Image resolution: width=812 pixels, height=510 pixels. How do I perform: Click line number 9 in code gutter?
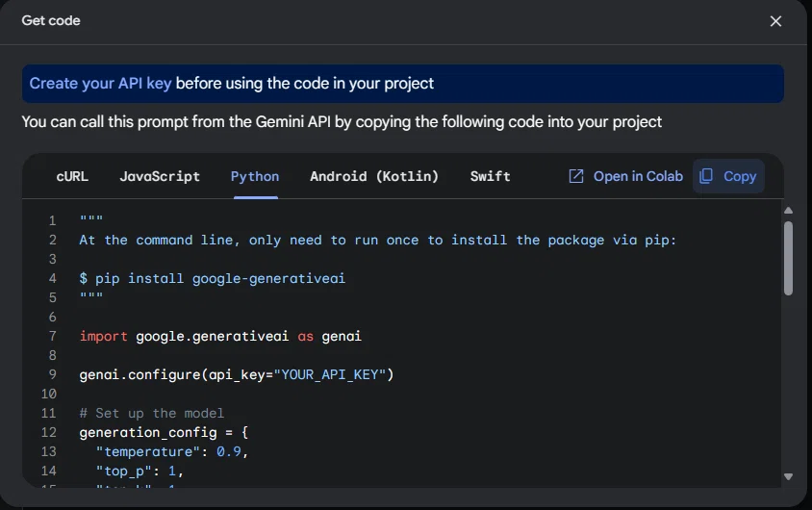pos(52,375)
